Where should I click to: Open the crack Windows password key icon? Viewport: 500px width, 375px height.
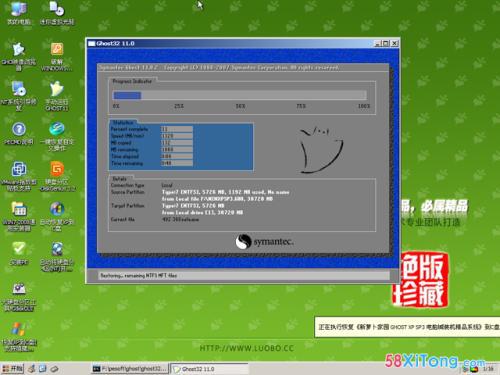[57, 57]
